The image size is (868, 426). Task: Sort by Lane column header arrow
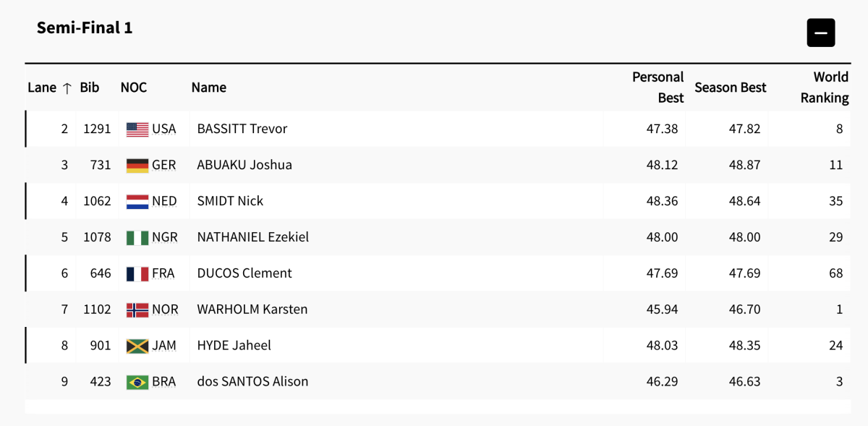coord(67,88)
